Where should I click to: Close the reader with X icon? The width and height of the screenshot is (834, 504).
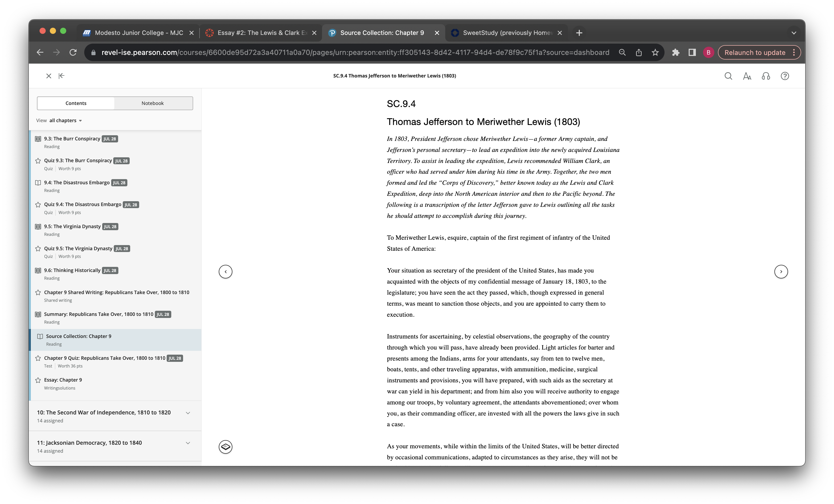(49, 76)
